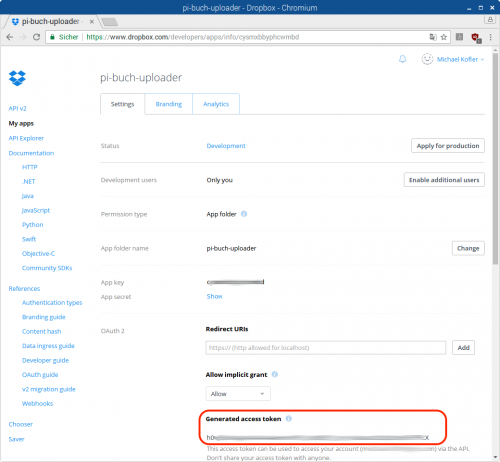Open API Explorer link
Image resolution: width=500 pixels, height=462 pixels.
point(26,138)
